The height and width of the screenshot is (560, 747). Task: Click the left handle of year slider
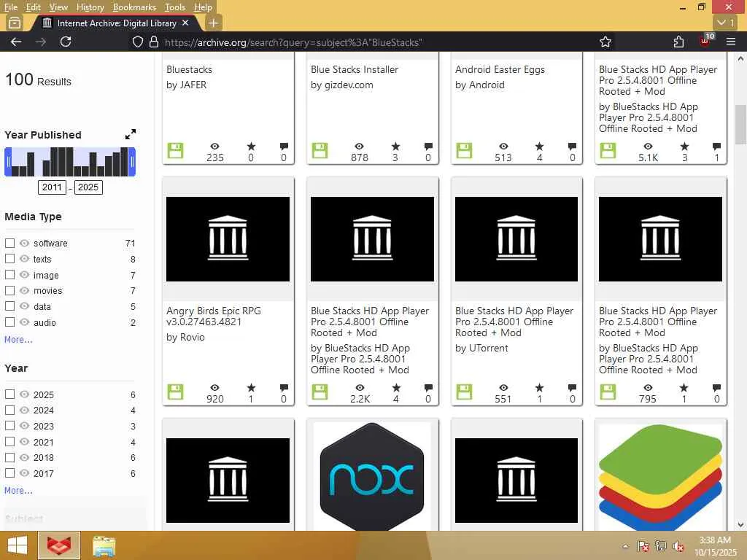click(8, 162)
